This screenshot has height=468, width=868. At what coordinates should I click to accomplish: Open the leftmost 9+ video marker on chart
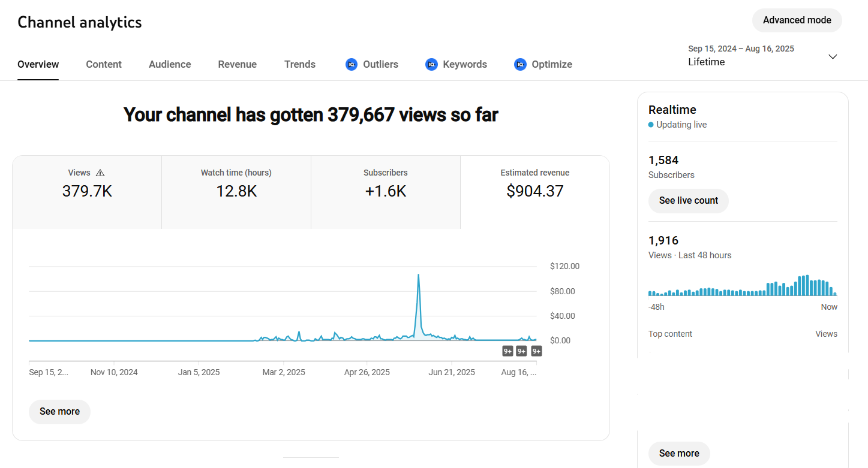pos(507,351)
